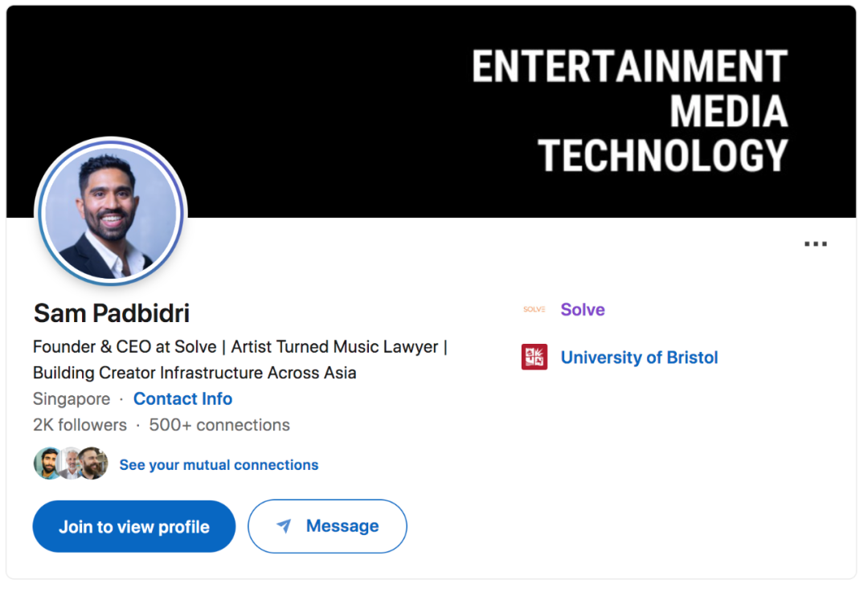Click the University of Bristol crest icon
The height and width of the screenshot is (592, 868).
(x=534, y=357)
